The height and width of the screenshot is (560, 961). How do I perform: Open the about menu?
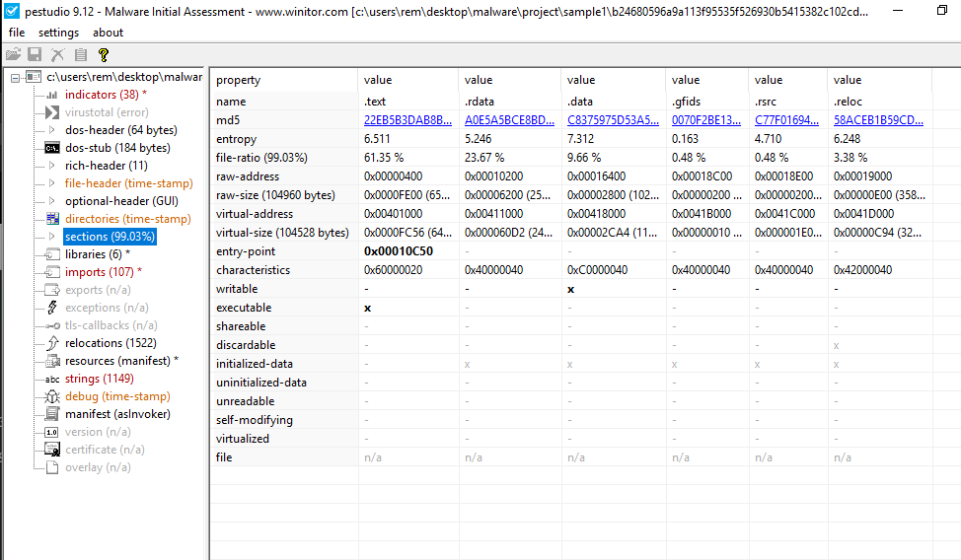click(x=108, y=33)
